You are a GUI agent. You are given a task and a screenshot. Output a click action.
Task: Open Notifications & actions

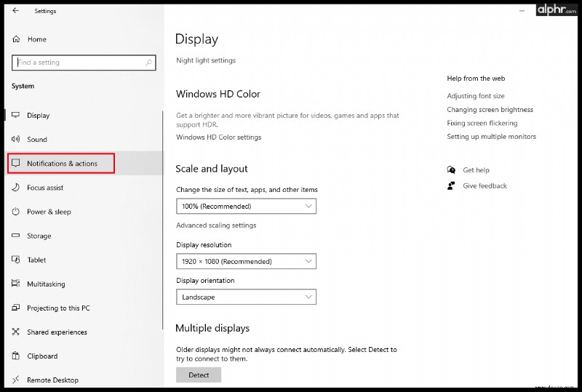click(84, 164)
